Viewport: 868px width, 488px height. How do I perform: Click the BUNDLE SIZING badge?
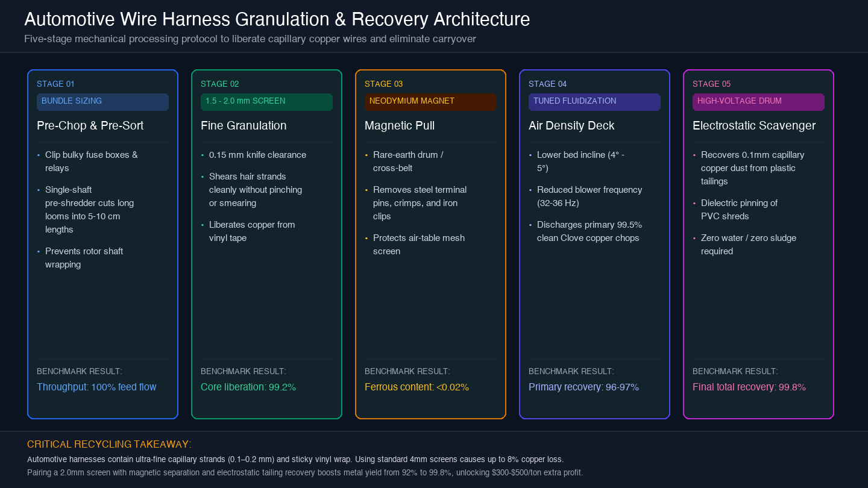tap(102, 102)
